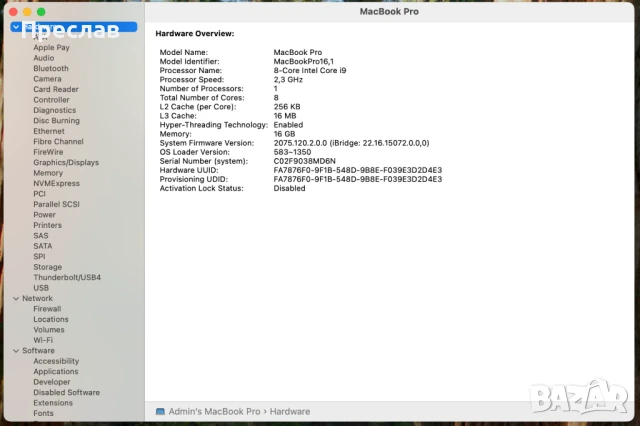Select the Software category label
This screenshot has width=640, height=426.
[x=38, y=351]
